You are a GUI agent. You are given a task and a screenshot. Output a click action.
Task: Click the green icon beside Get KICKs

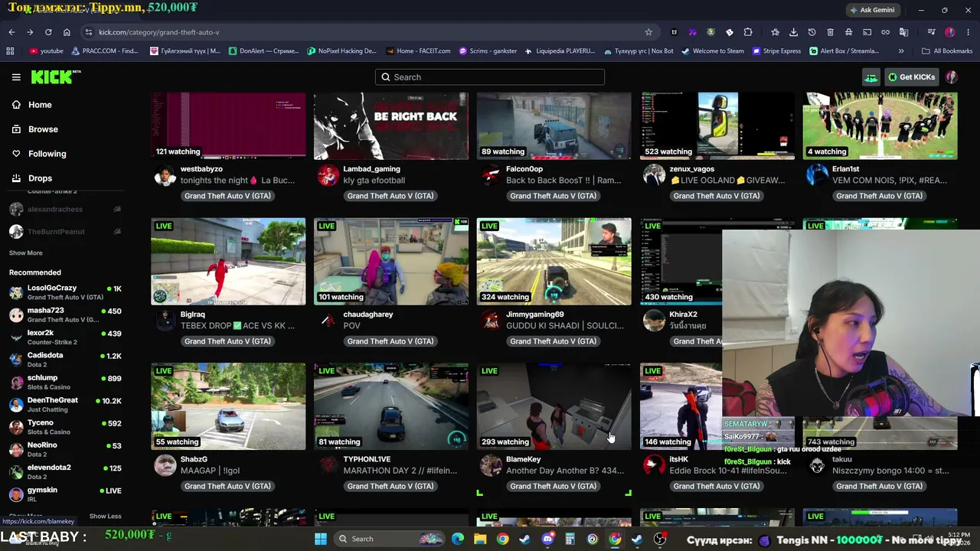coord(871,77)
